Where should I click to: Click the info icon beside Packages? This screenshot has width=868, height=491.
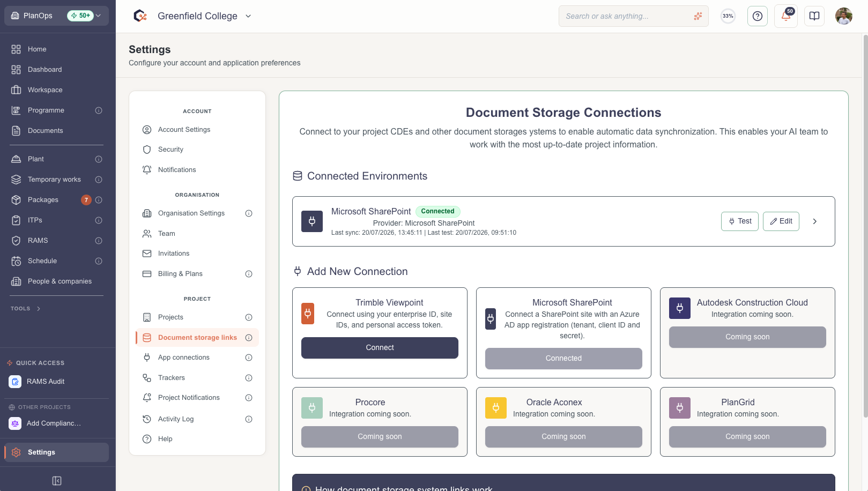[99, 200]
